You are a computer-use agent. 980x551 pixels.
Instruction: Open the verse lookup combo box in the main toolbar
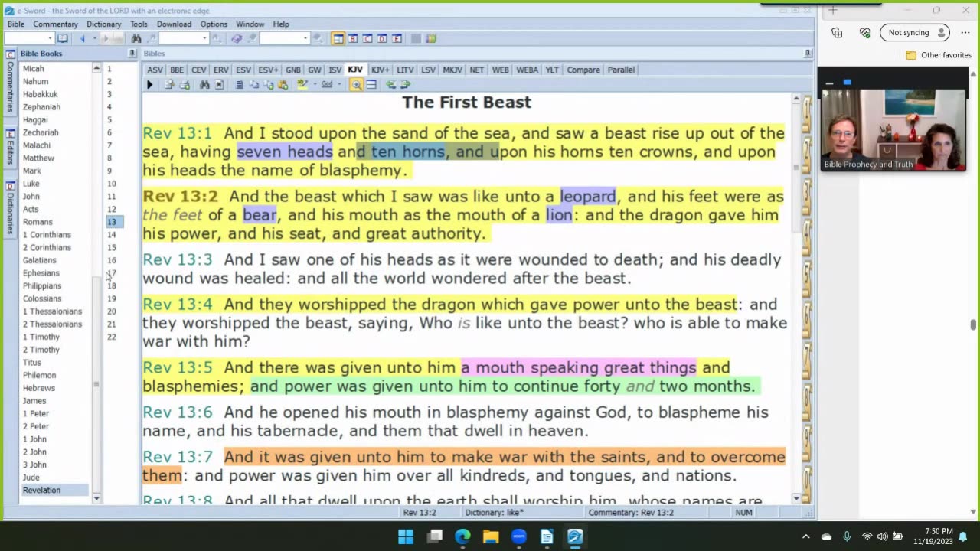[x=29, y=38]
